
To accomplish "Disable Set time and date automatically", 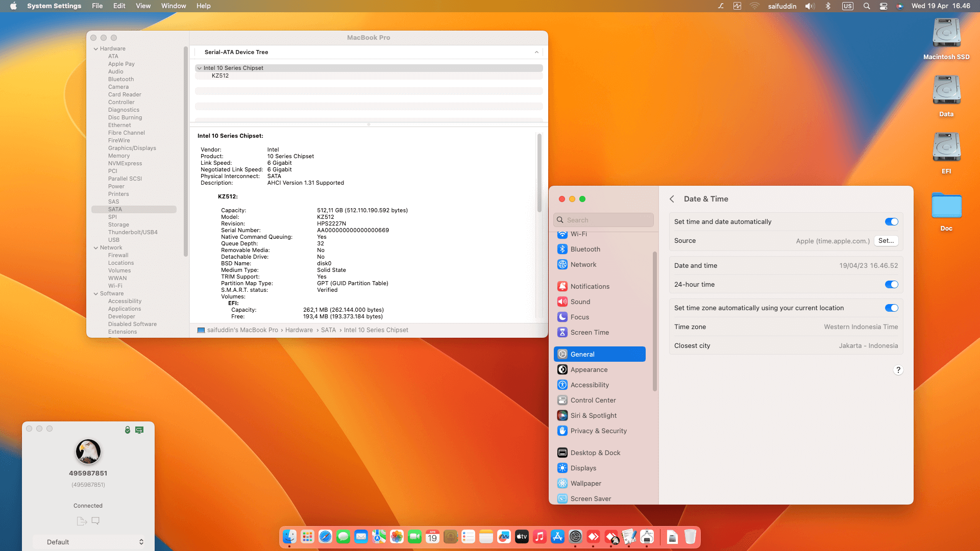I will pyautogui.click(x=891, y=221).
